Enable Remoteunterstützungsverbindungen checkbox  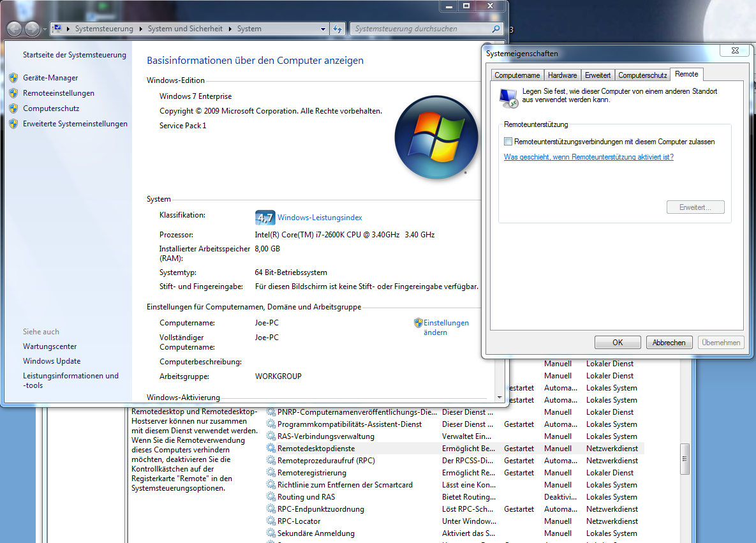(508, 141)
